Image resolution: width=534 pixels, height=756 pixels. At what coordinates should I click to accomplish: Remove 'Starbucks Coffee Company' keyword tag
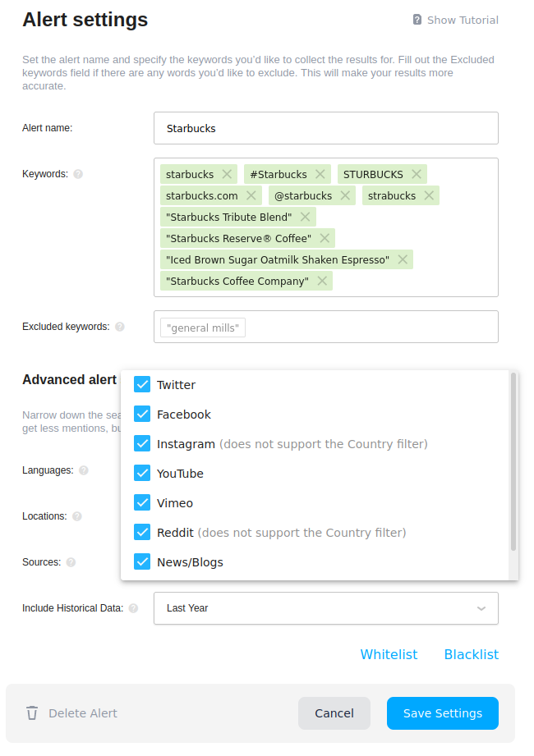click(x=322, y=281)
